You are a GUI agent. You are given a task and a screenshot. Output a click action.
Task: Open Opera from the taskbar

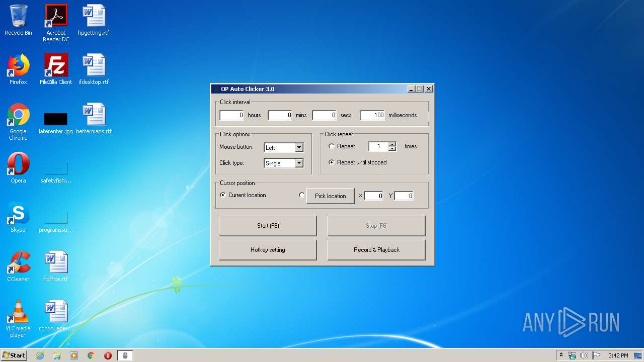click(x=108, y=355)
